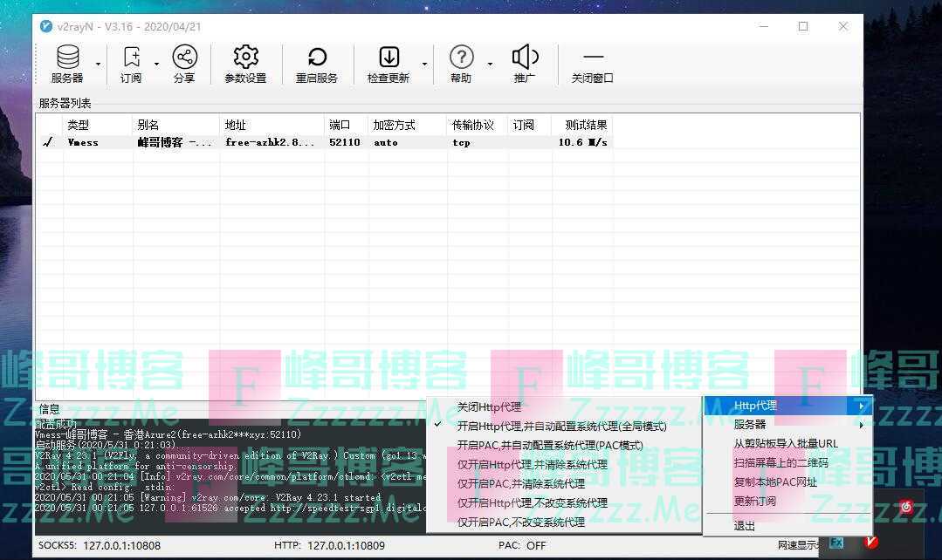The height and width of the screenshot is (560, 942).
Task: Open the 帮助 help icon
Action: (461, 58)
